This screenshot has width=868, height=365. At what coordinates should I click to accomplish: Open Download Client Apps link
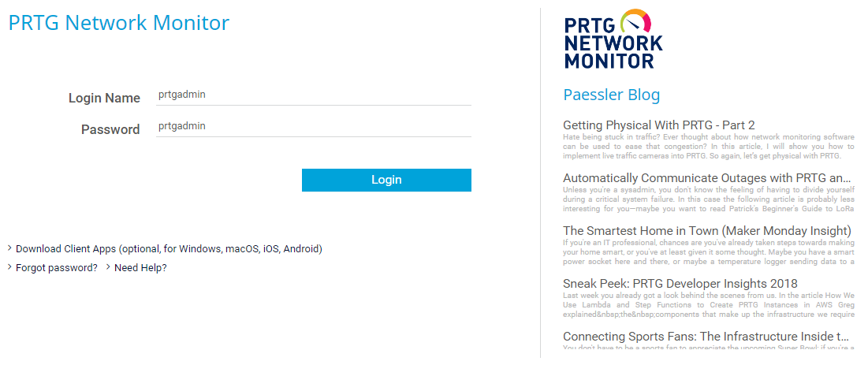169,248
